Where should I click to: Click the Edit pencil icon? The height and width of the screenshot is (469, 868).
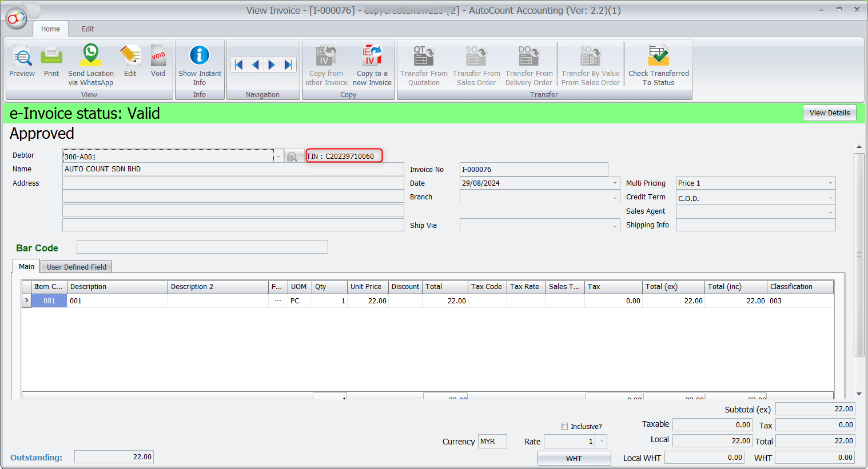click(x=130, y=61)
